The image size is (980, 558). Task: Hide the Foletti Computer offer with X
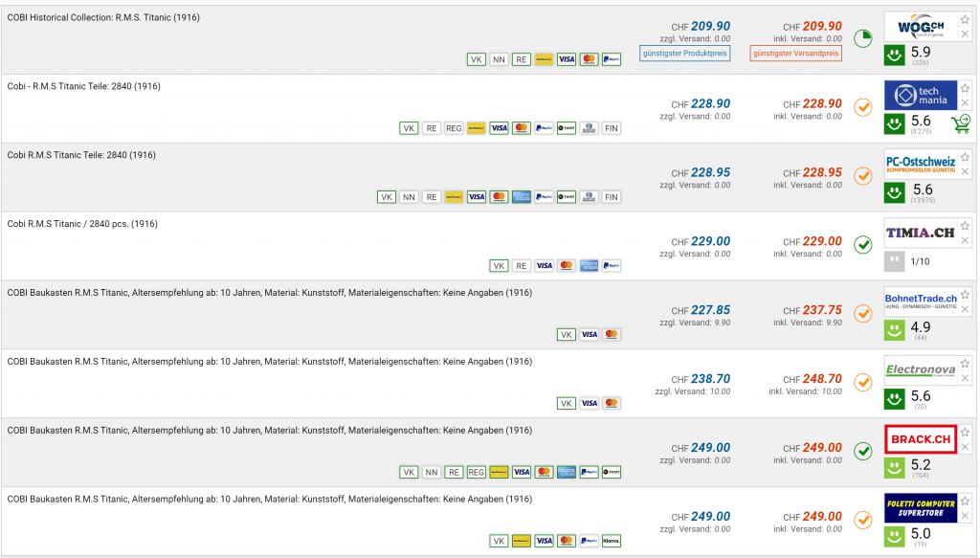click(x=965, y=516)
